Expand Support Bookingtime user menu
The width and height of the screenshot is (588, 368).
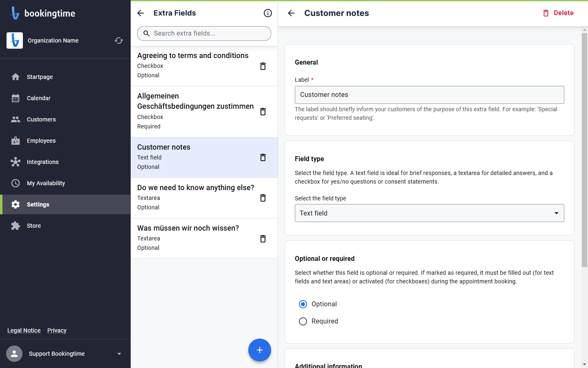pyautogui.click(x=119, y=354)
